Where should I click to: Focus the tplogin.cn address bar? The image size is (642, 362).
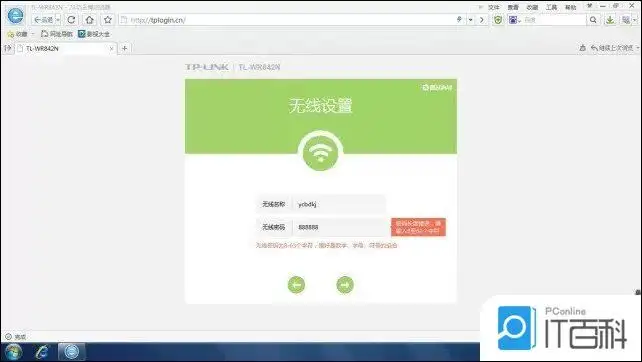287,20
